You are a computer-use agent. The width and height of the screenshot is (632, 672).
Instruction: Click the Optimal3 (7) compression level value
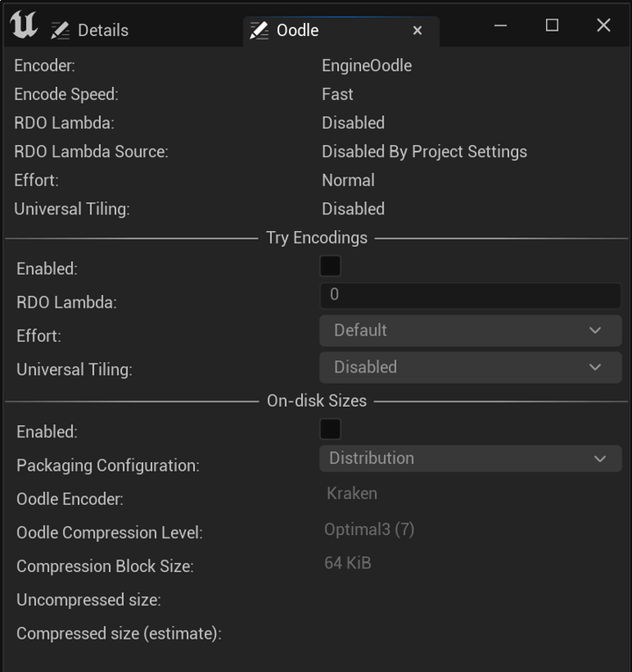click(369, 530)
